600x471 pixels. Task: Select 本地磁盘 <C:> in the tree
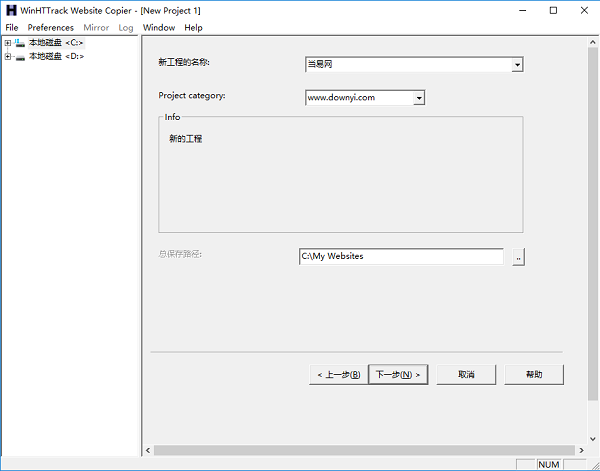[56, 43]
